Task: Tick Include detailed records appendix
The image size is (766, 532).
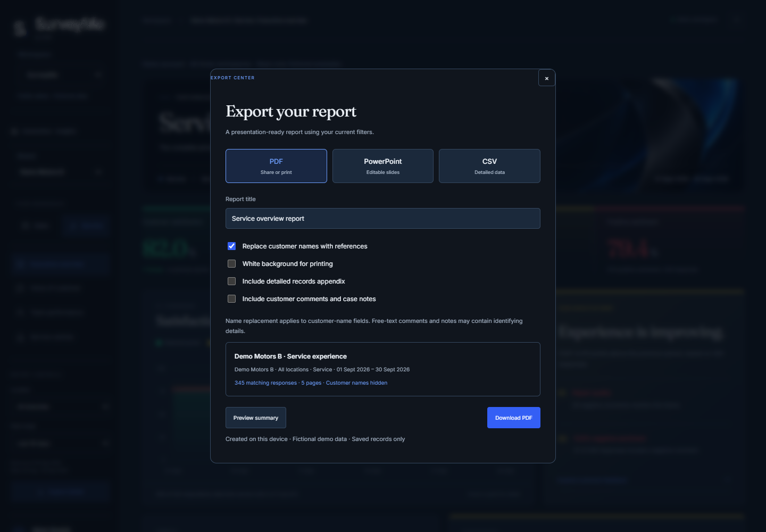Action: [232, 281]
